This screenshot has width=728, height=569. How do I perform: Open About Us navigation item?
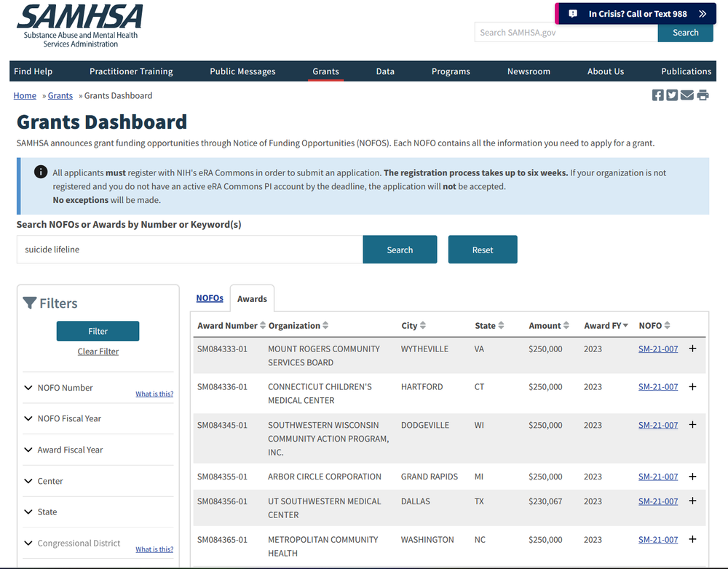pos(606,71)
